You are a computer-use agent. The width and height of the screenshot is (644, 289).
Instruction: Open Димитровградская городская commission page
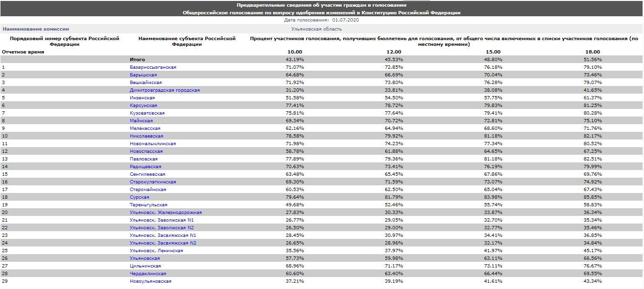[x=165, y=90]
